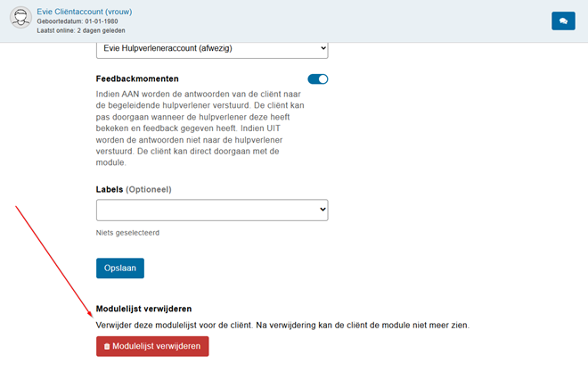Image resolution: width=588 pixels, height=380 pixels.
Task: Open the chat messages icon button
Action: (x=563, y=21)
